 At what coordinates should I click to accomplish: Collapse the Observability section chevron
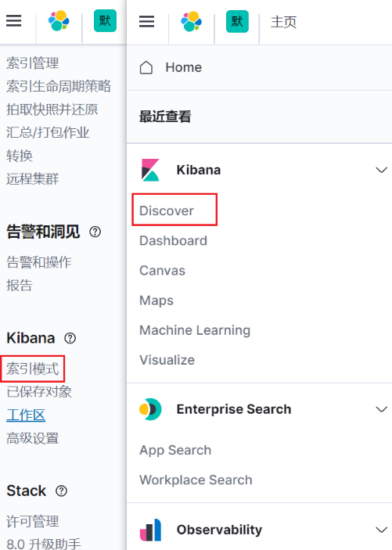coord(382,530)
